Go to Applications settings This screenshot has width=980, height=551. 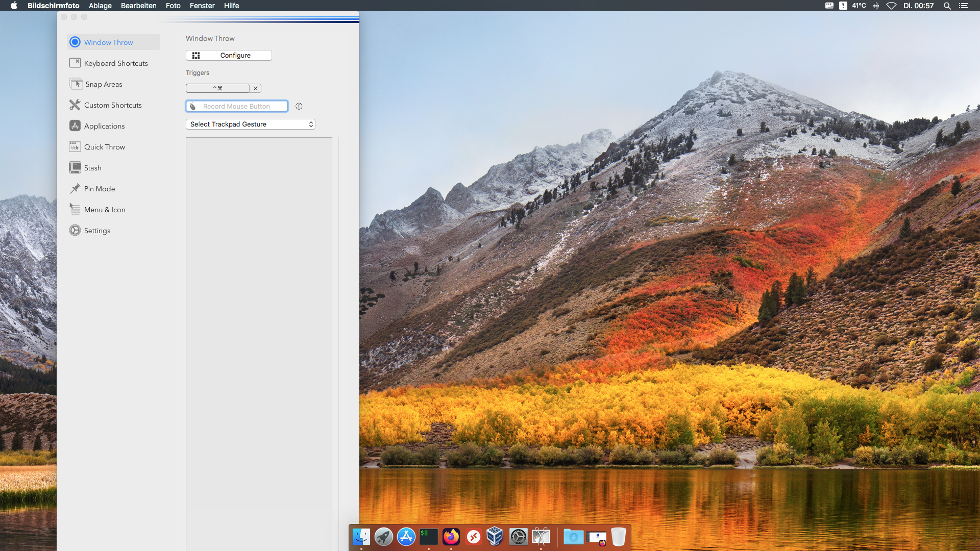[x=104, y=126]
